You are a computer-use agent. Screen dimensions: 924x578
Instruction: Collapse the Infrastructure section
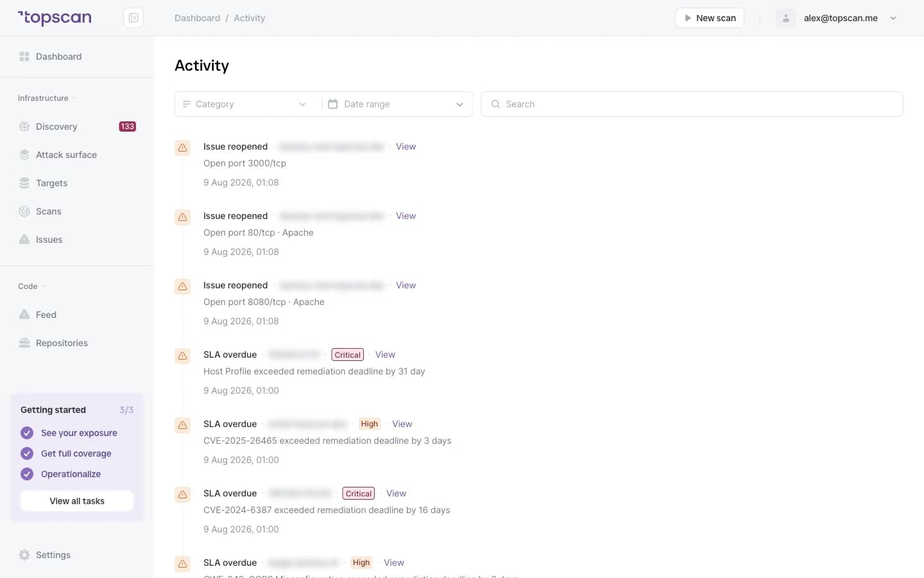(47, 98)
